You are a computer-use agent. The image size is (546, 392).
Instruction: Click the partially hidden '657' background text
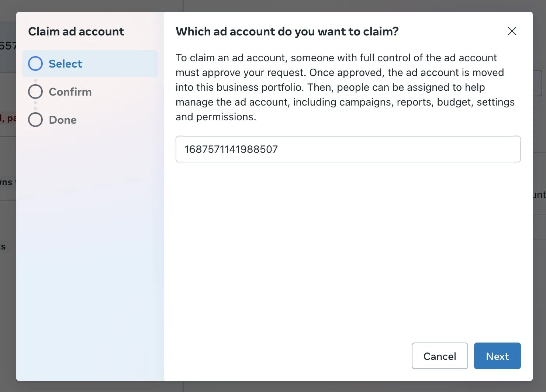click(8, 46)
